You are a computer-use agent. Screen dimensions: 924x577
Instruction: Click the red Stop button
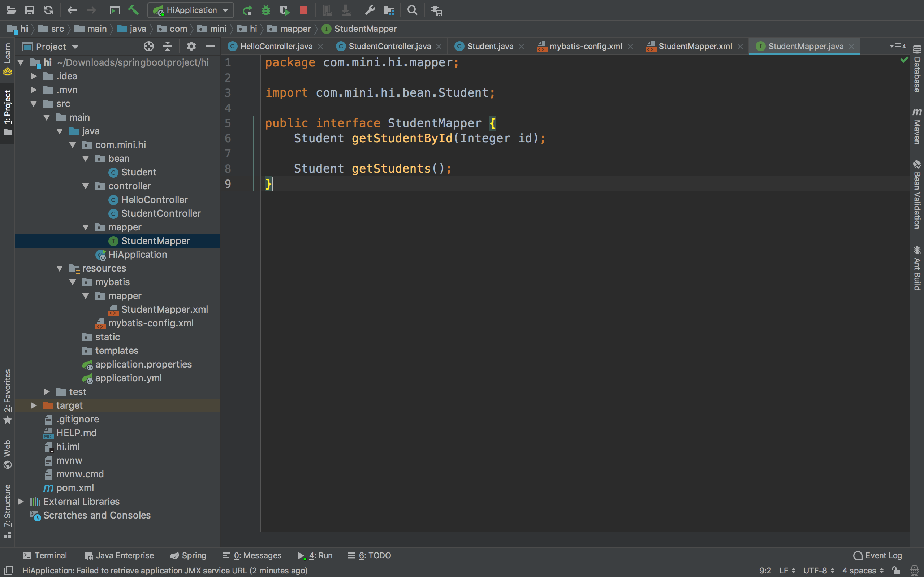[303, 10]
